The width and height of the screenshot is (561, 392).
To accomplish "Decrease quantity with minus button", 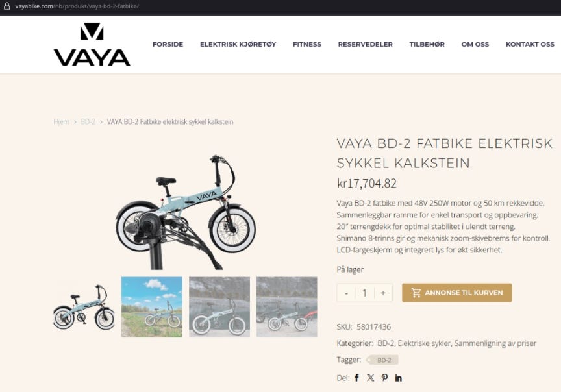I will pos(346,293).
